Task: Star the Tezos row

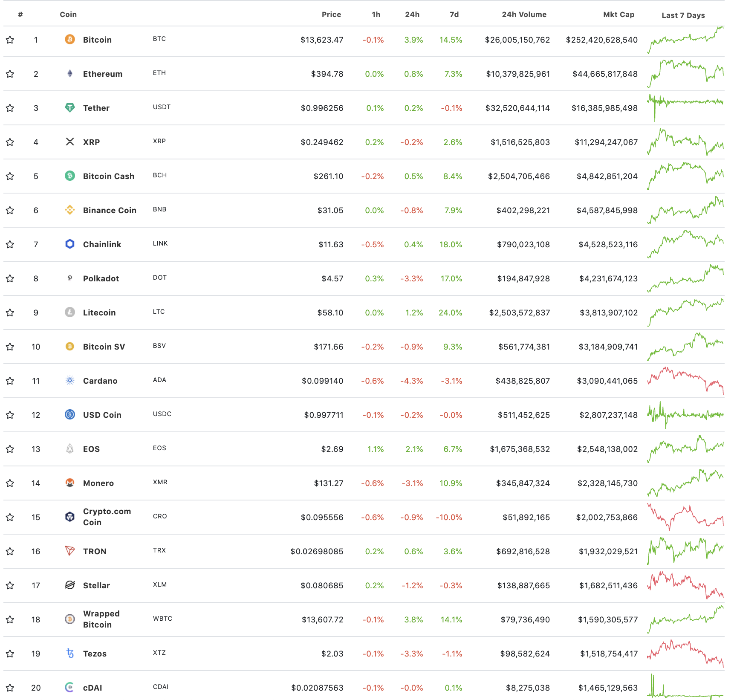Action: pos(10,654)
